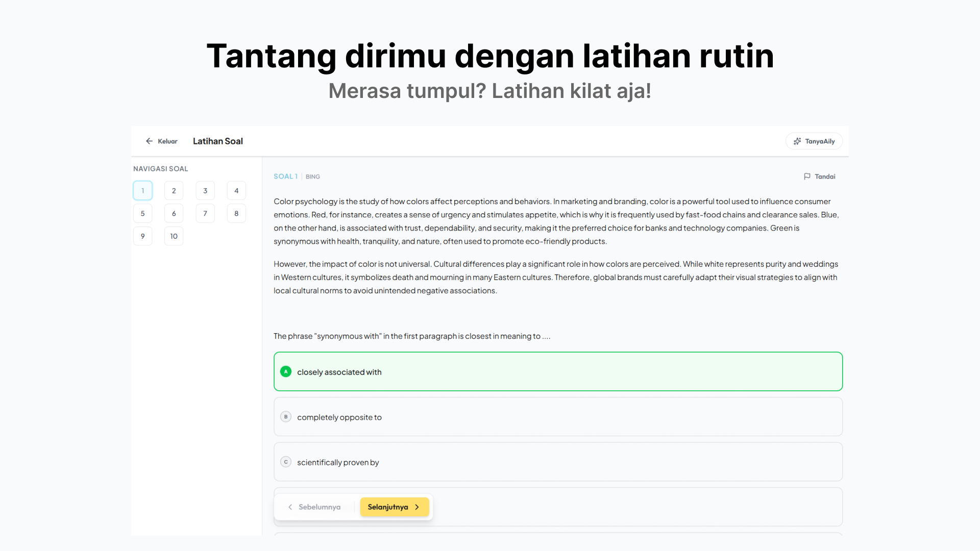
Task: Navigate to question 5
Action: click(142, 214)
